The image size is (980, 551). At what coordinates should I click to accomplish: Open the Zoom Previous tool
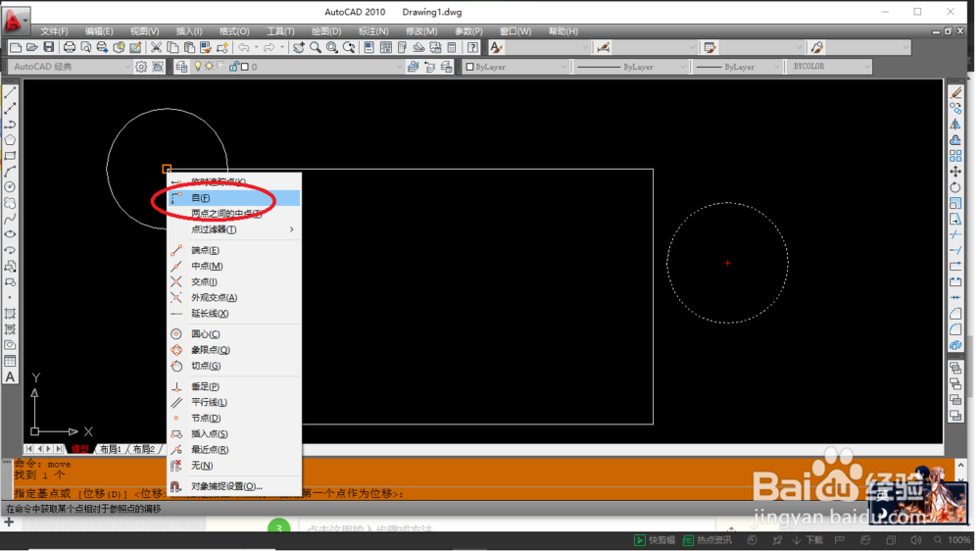[x=349, y=47]
